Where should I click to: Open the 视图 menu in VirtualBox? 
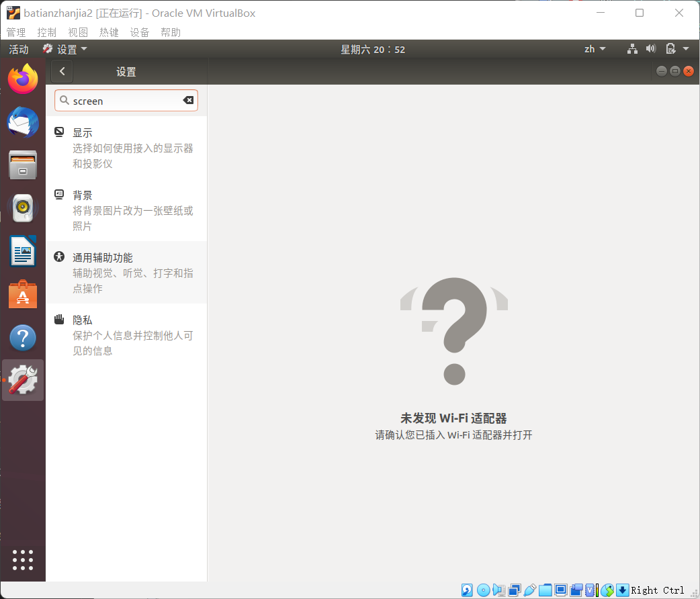pos(78,33)
